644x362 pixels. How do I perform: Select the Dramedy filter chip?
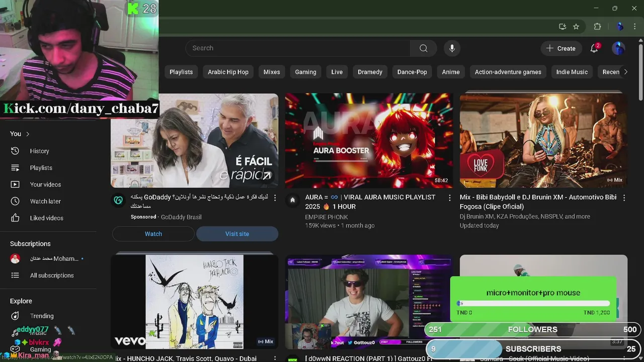click(x=370, y=72)
